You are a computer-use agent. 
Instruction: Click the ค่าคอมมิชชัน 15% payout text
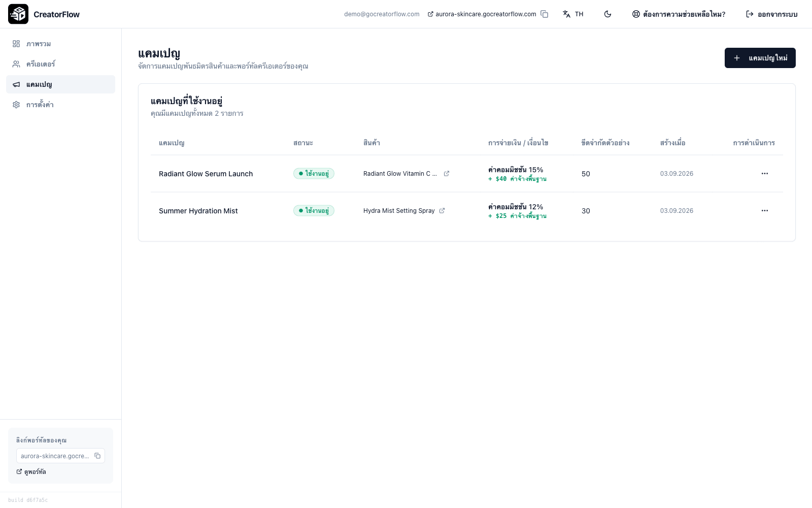point(516,170)
